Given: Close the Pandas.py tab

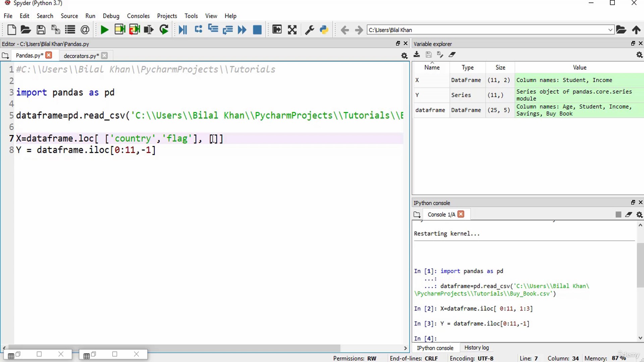Looking at the screenshot, I should 49,55.
